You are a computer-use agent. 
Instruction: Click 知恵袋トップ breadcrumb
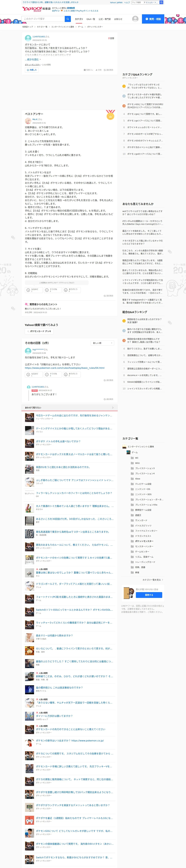point(28,27)
